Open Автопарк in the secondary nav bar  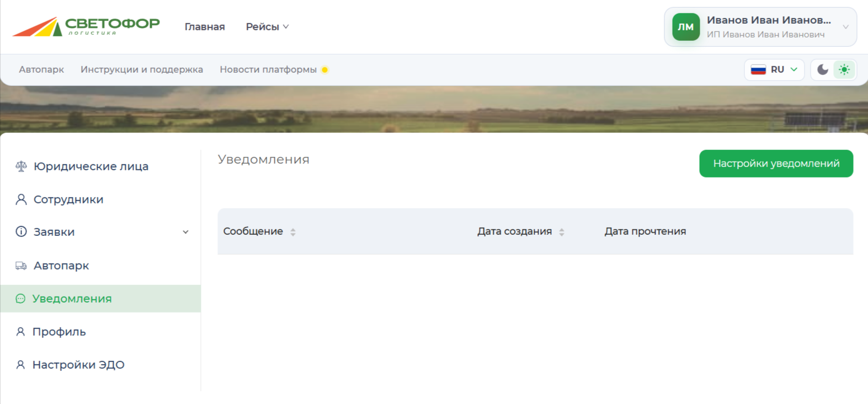41,70
